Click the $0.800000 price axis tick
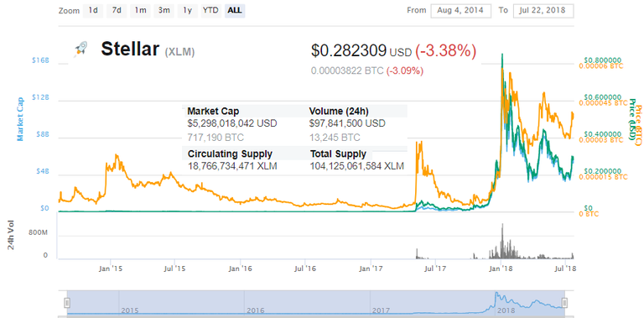 603,60
